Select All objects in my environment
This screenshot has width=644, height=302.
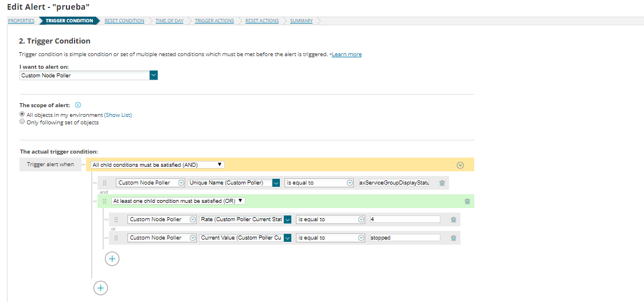(x=22, y=115)
